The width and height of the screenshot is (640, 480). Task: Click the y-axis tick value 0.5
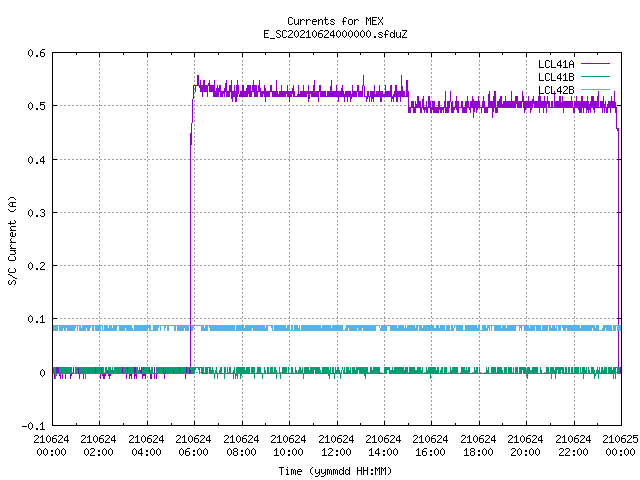36,106
